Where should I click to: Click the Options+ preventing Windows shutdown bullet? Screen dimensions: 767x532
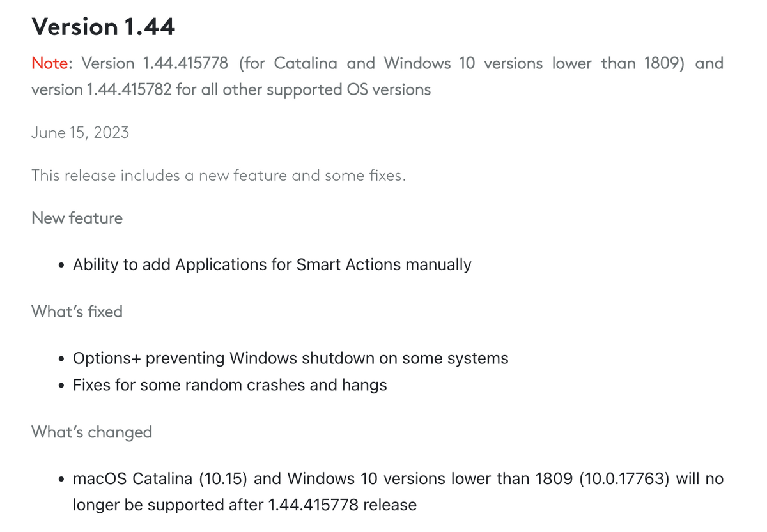click(x=291, y=358)
